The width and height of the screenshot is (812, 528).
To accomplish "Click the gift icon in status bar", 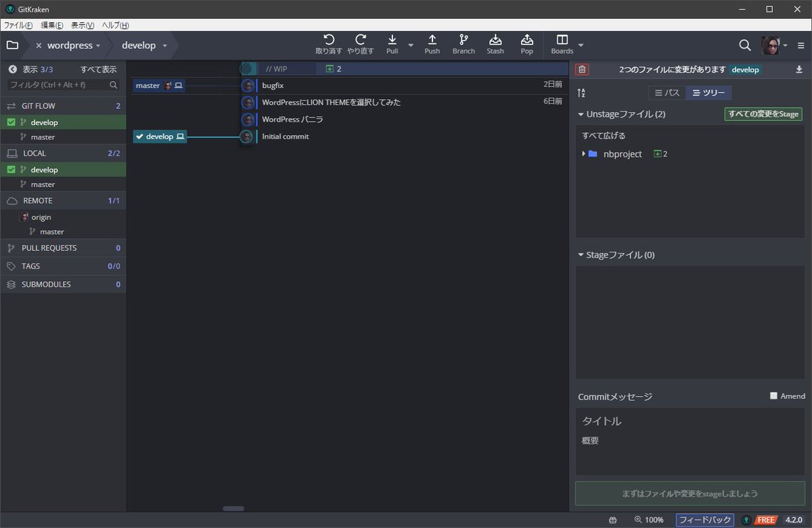I will point(612,520).
